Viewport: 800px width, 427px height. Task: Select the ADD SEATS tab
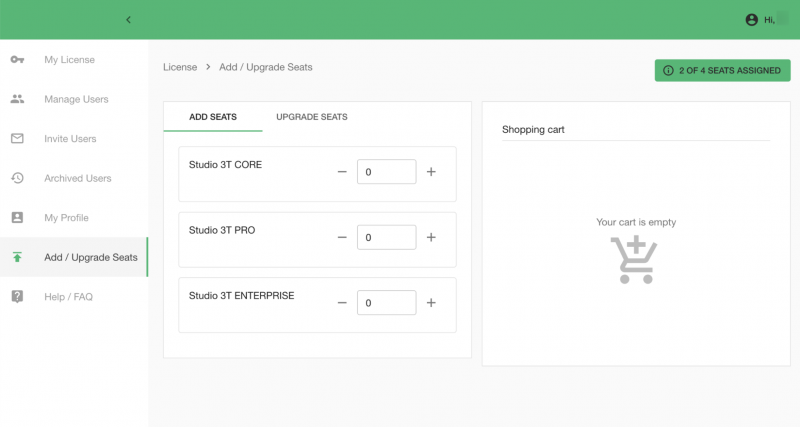(x=213, y=117)
